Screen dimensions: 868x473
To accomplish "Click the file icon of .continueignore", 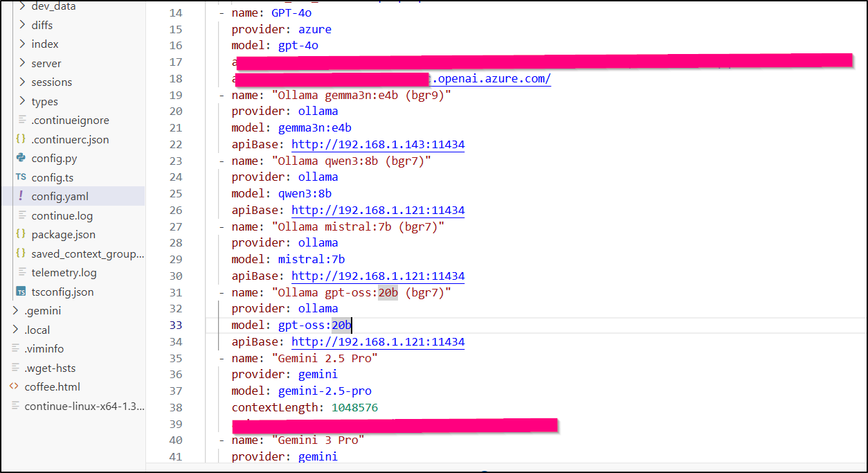I will (x=22, y=120).
